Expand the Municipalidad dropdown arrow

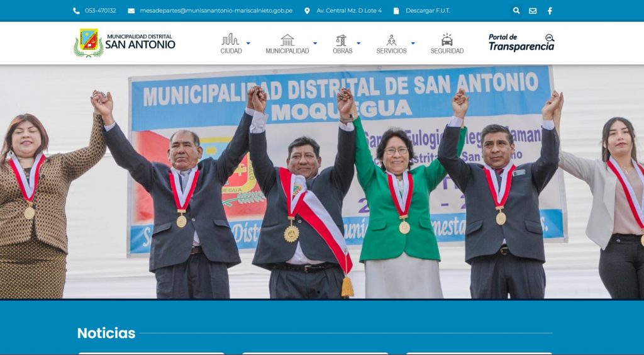[x=315, y=43]
